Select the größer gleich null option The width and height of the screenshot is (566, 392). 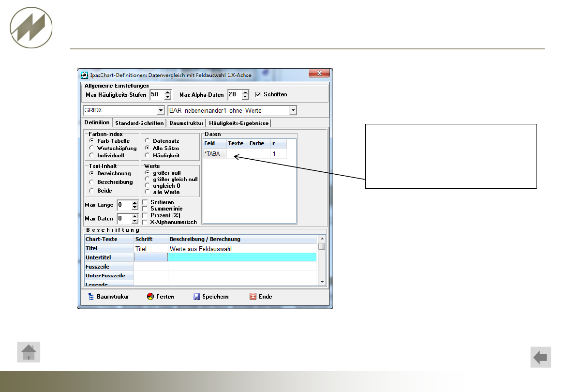click(x=147, y=179)
